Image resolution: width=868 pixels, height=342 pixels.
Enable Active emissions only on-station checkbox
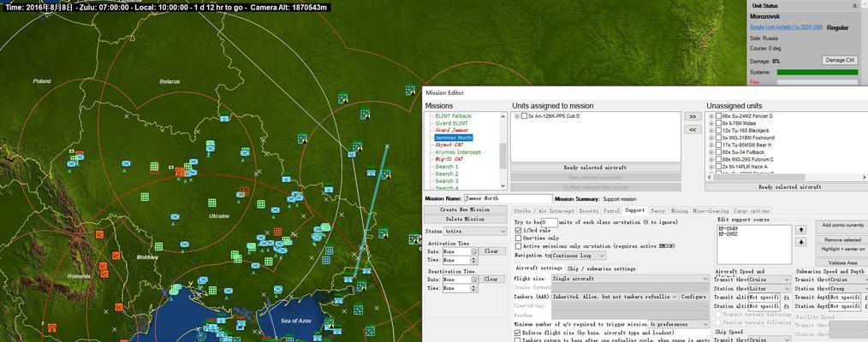(518, 246)
